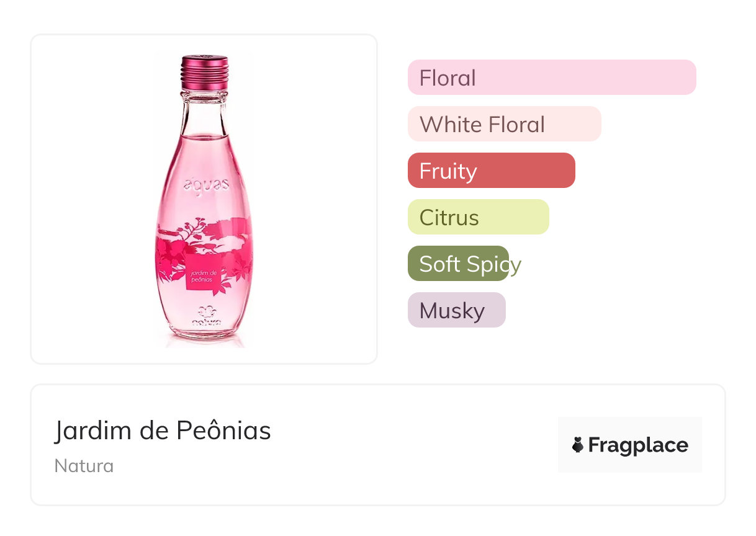This screenshot has width=756, height=536.
Task: Click the pink flower silhouette on the bottle
Action: pyautogui.click(x=171, y=248)
